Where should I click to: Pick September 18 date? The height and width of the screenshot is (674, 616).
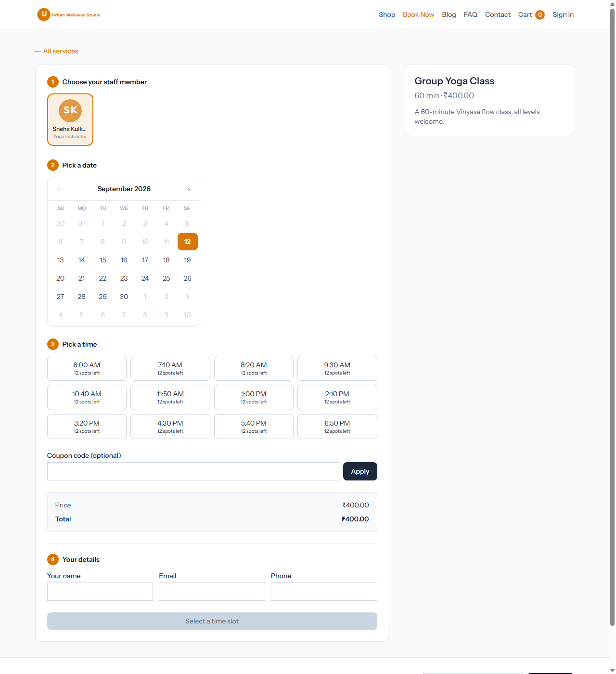point(167,260)
